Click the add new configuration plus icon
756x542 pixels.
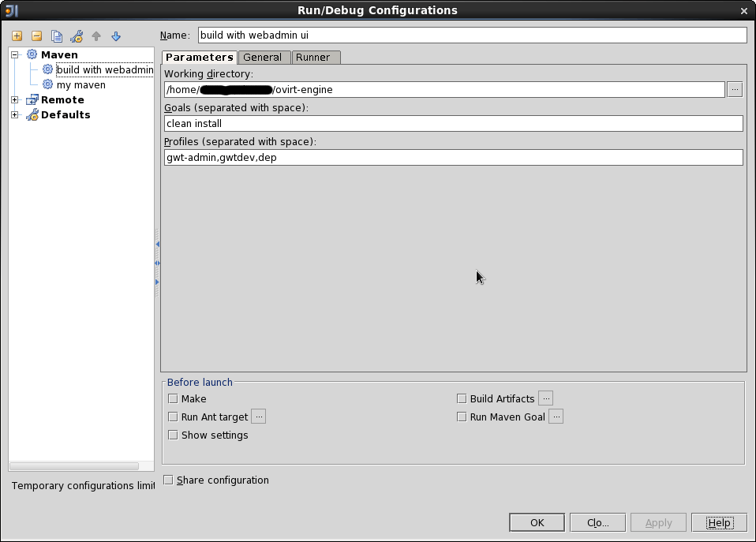point(17,36)
